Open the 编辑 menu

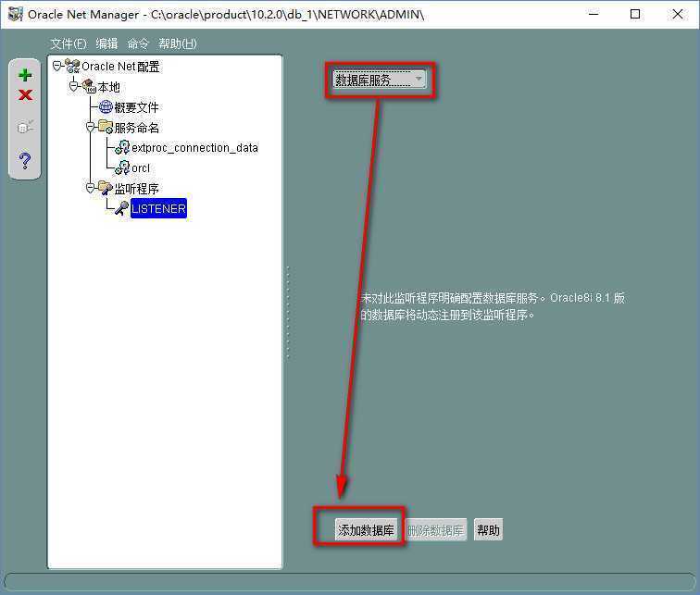(x=106, y=43)
